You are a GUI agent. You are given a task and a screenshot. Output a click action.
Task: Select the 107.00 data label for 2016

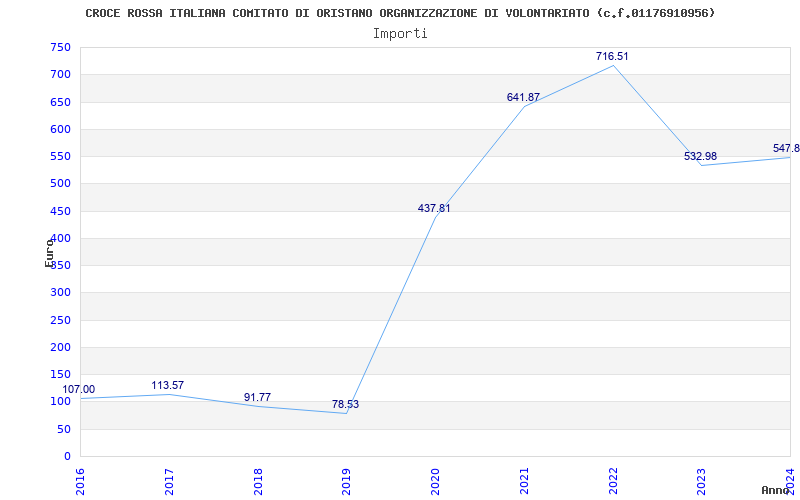tap(79, 390)
